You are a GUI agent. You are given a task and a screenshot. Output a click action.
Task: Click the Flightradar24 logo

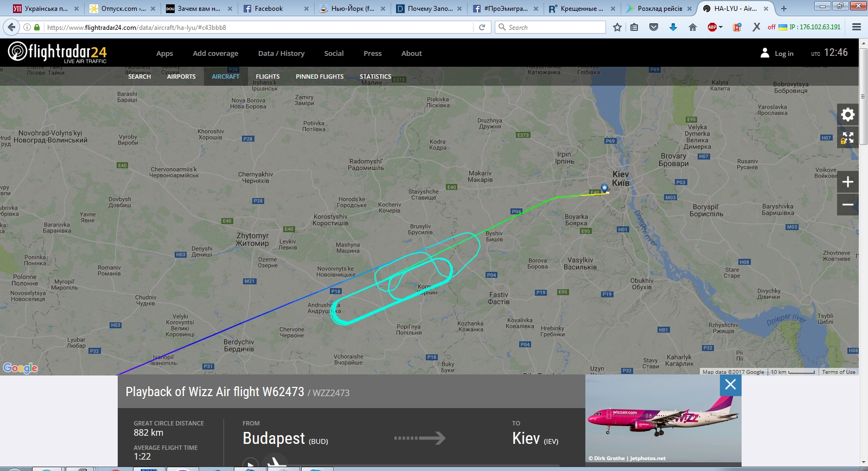pyautogui.click(x=58, y=53)
